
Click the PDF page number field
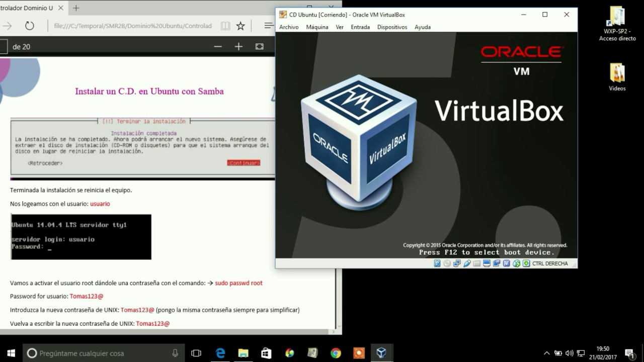tap(4, 47)
